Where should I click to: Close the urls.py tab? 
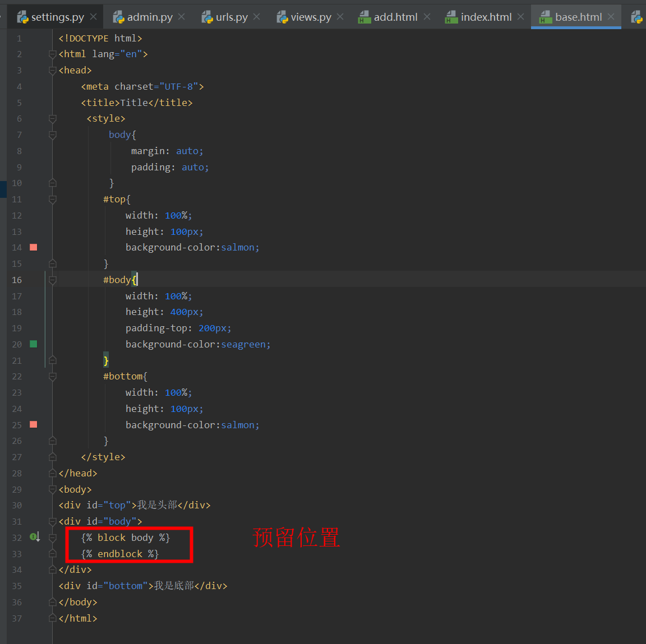click(x=257, y=16)
